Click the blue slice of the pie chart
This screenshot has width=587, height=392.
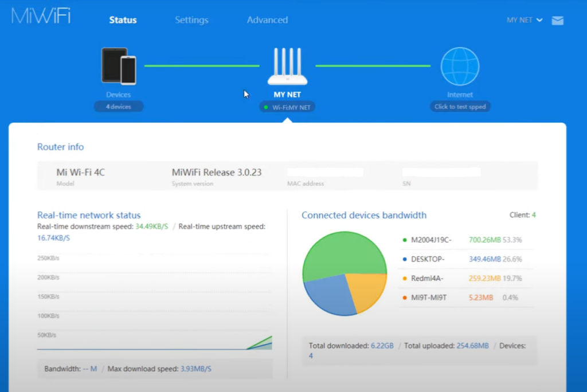330,294
